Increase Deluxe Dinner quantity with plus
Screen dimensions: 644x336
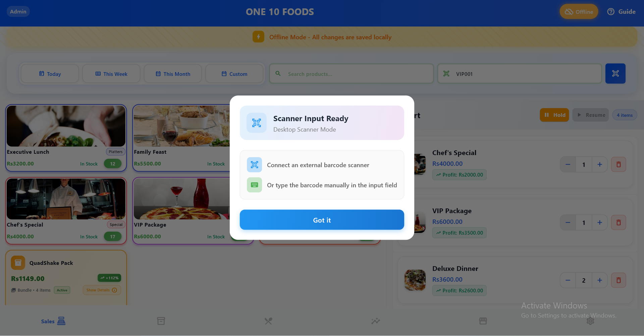600,280
